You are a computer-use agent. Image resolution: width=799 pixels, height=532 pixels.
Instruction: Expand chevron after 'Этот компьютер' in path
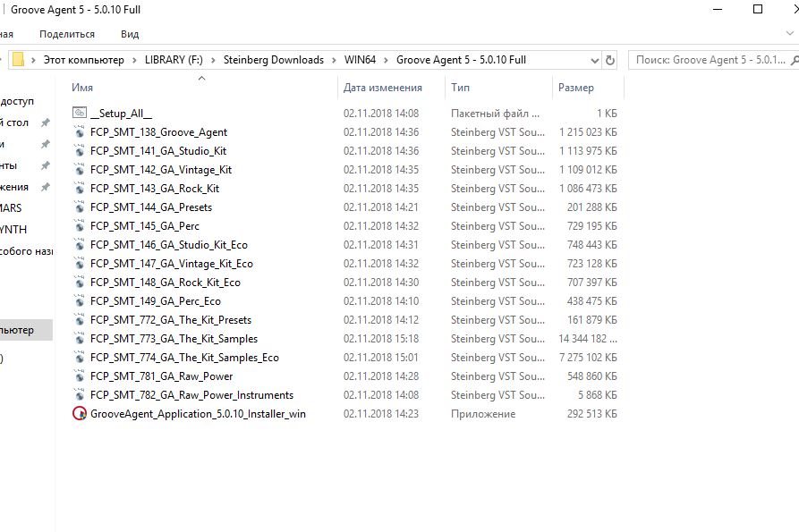134,60
